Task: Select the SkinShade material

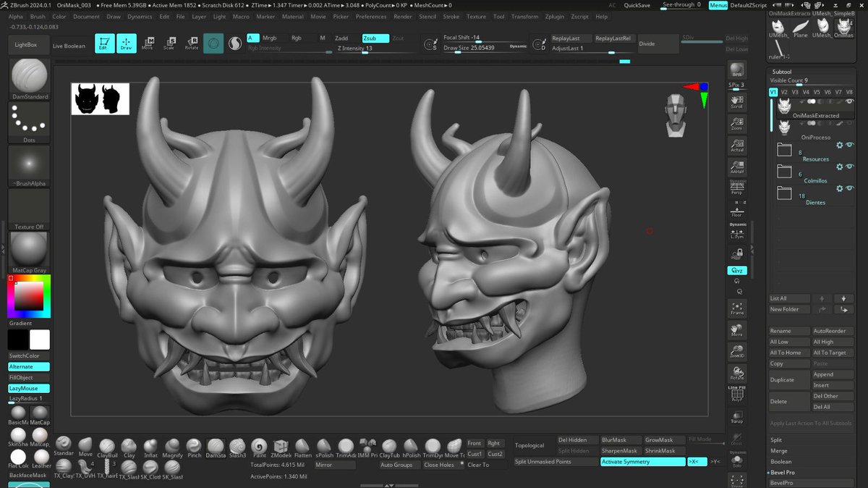Action: click(17, 438)
